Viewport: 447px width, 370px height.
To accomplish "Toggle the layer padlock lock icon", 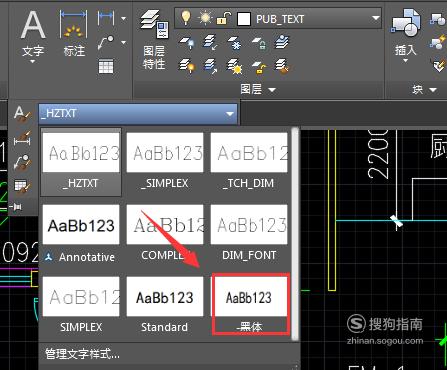I will [224, 18].
